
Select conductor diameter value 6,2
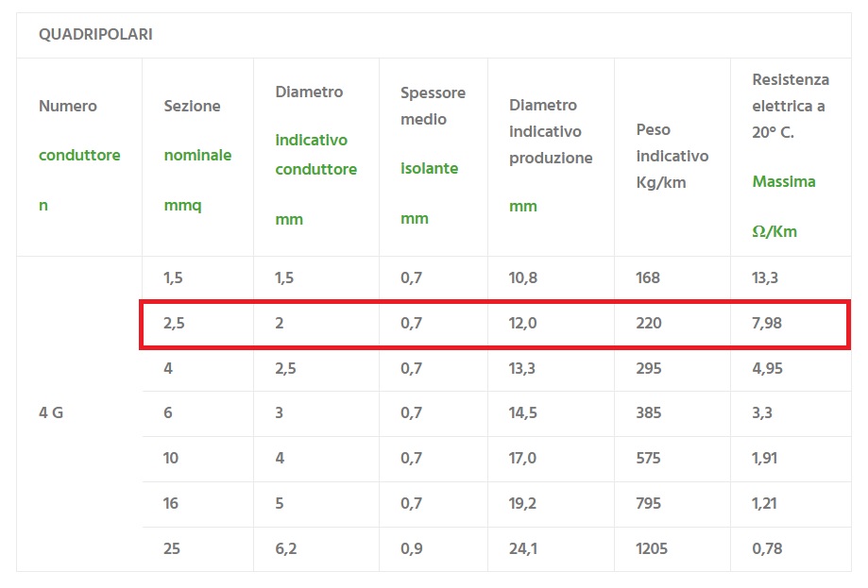285,548
